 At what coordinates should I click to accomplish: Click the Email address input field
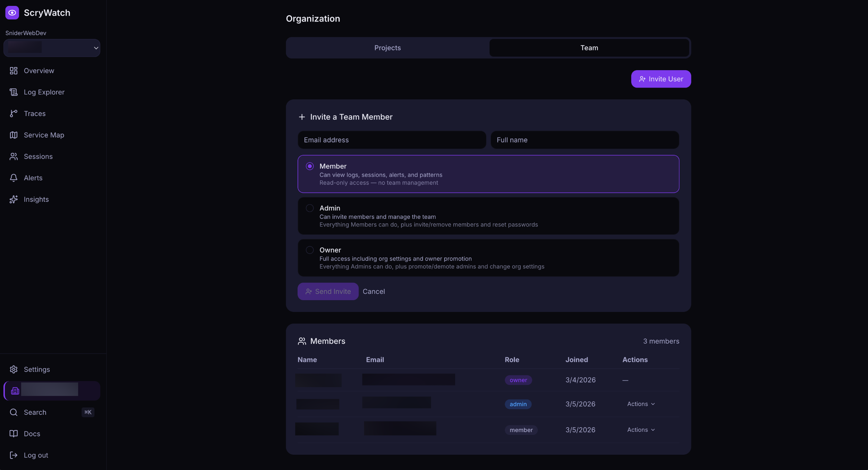[x=392, y=140]
